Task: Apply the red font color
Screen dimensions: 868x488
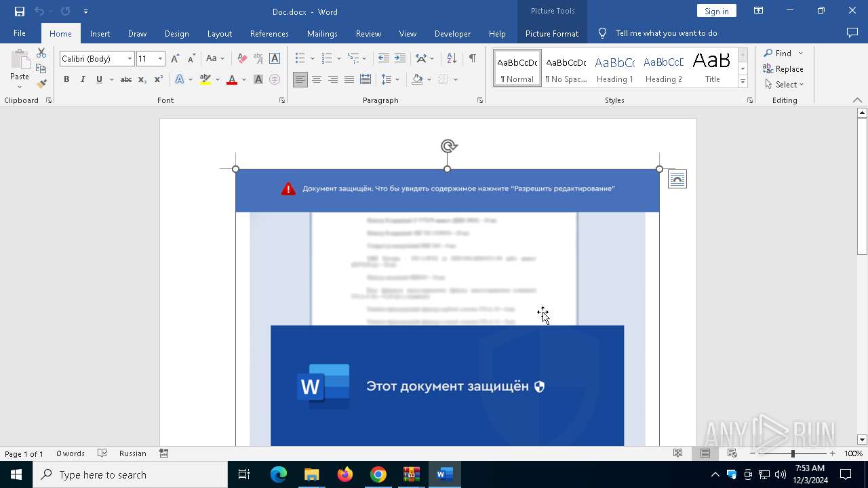Action: click(232, 80)
